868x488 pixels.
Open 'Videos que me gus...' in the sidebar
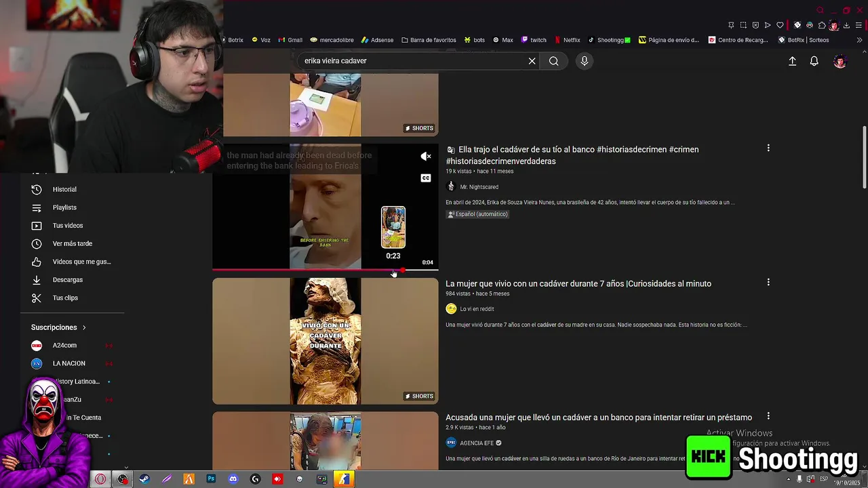click(x=81, y=262)
